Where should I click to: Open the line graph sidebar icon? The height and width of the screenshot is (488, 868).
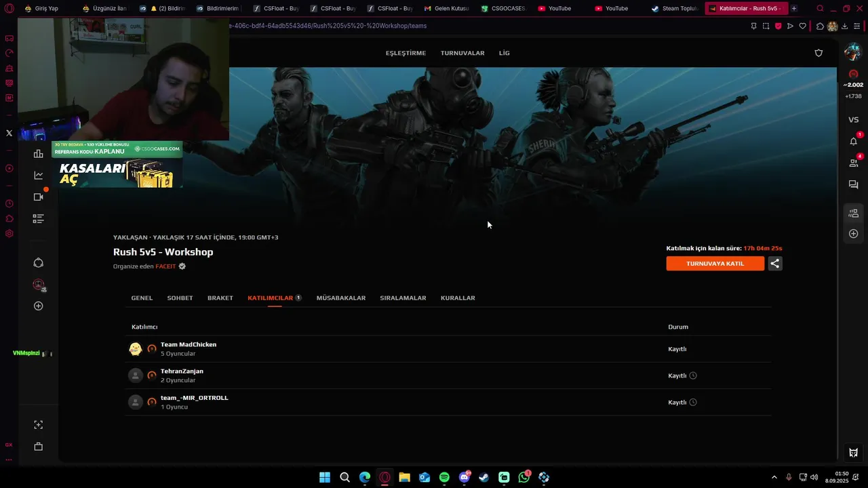(x=39, y=176)
